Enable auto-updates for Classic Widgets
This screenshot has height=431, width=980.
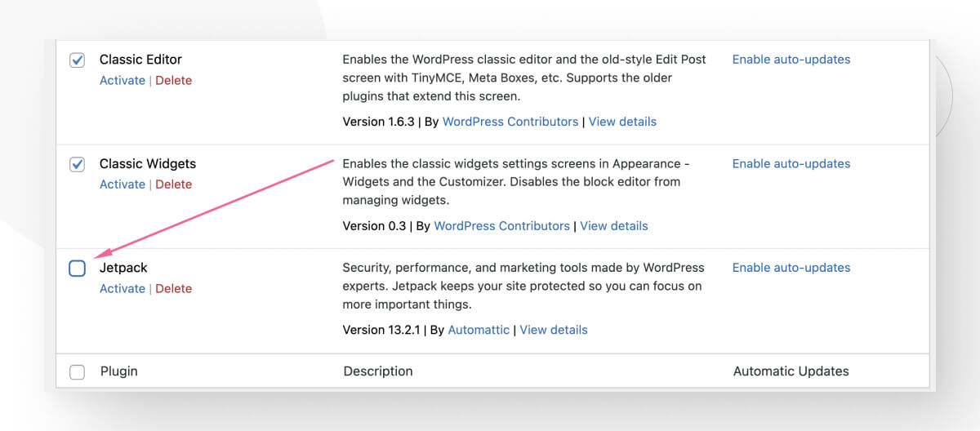pyautogui.click(x=791, y=163)
